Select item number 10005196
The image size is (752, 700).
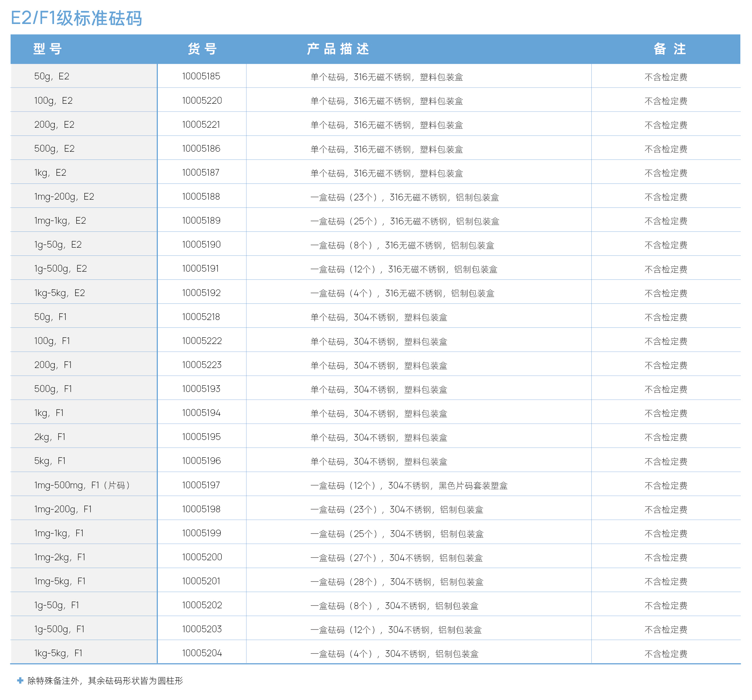pyautogui.click(x=201, y=461)
